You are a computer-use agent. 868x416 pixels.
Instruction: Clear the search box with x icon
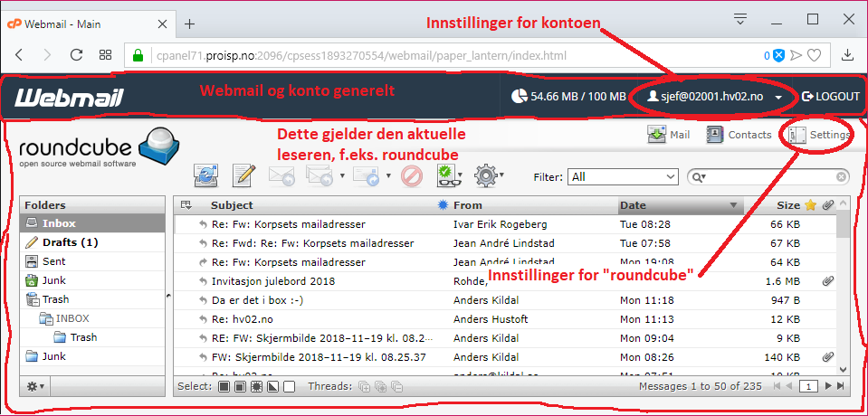[841, 177]
